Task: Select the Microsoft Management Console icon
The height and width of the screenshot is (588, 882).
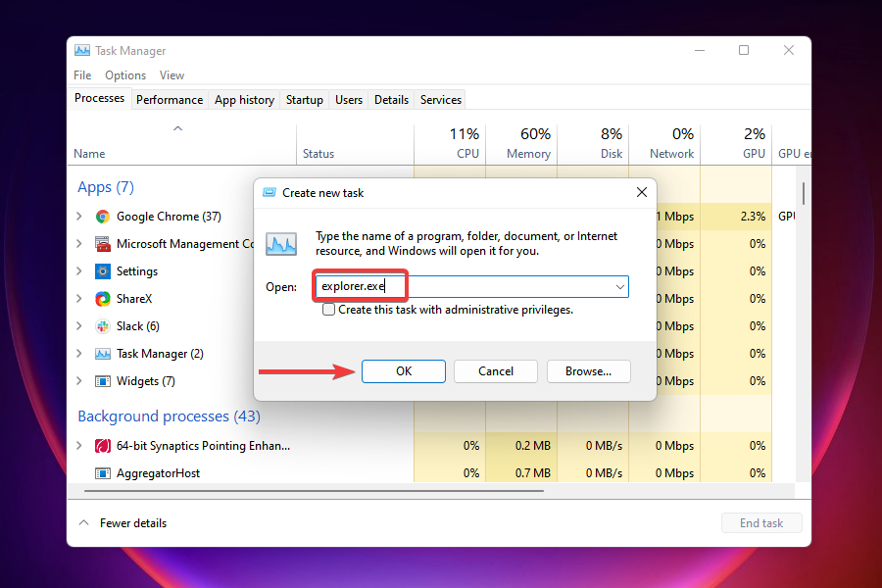Action: coord(102,244)
